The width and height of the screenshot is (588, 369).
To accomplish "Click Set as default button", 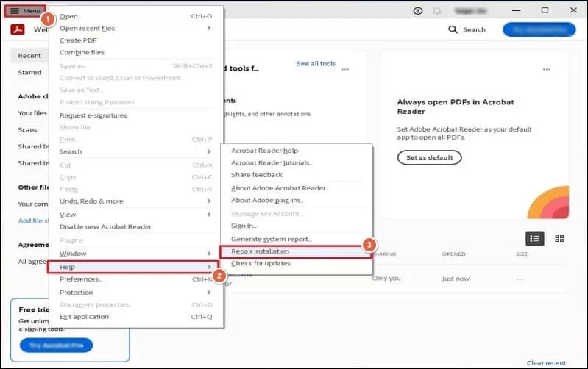I will click(429, 158).
